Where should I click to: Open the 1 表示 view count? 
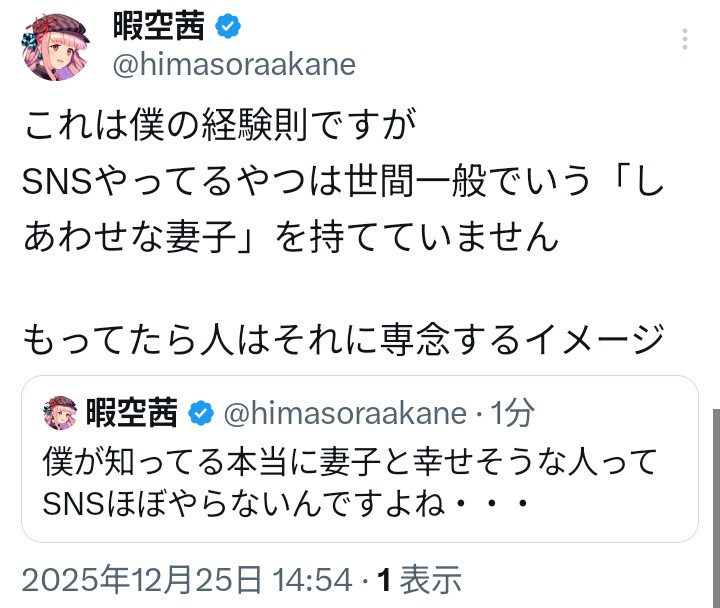tap(417, 580)
